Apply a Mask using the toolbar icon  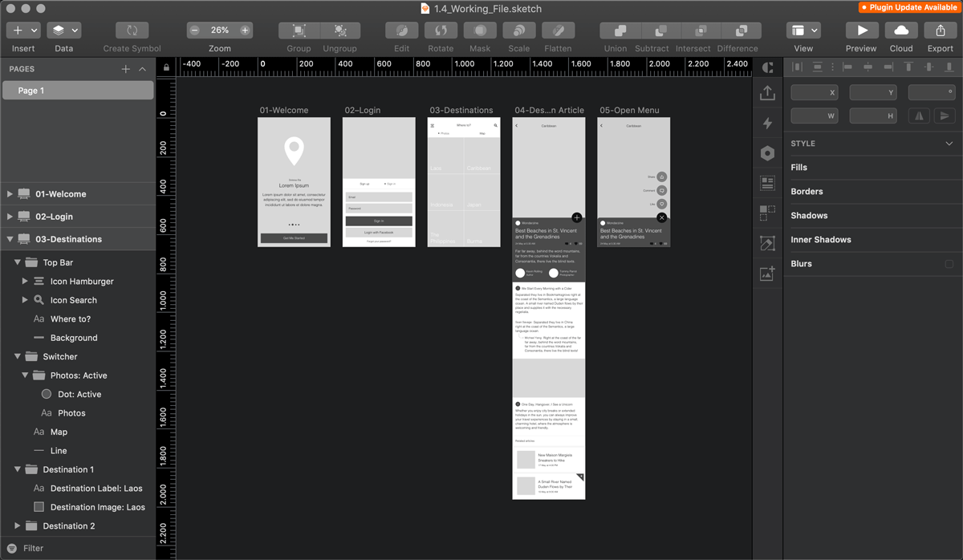479,30
